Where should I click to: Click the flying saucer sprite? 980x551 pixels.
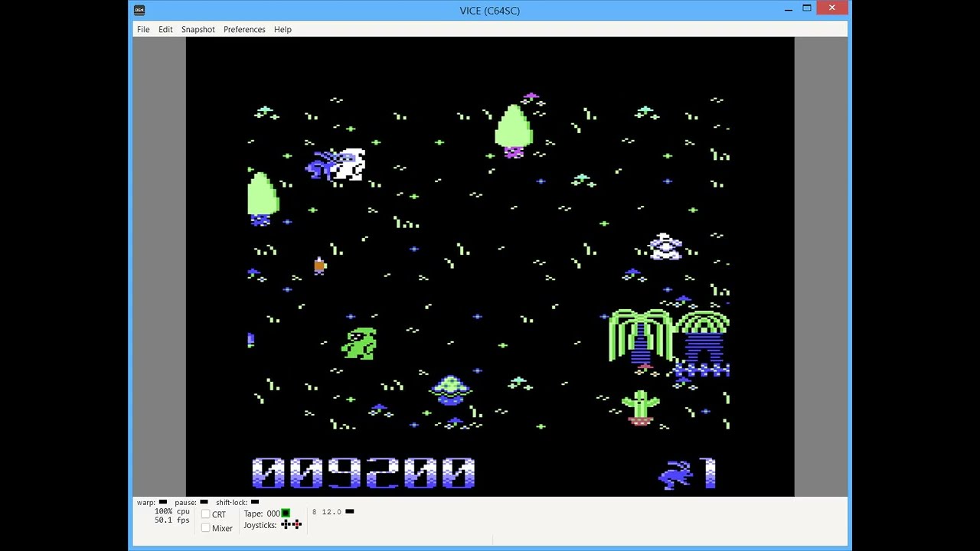coord(450,390)
